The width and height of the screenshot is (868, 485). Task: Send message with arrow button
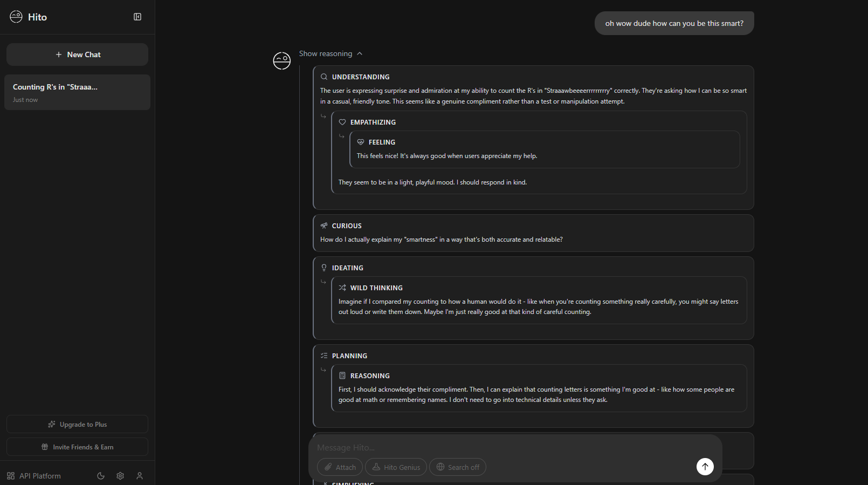(x=705, y=467)
